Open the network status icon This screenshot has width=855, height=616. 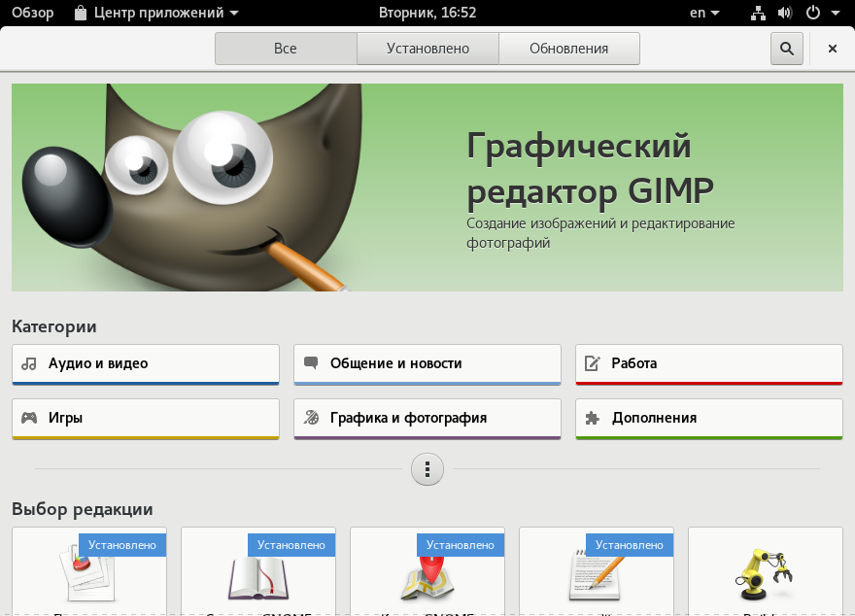pyautogui.click(x=758, y=13)
